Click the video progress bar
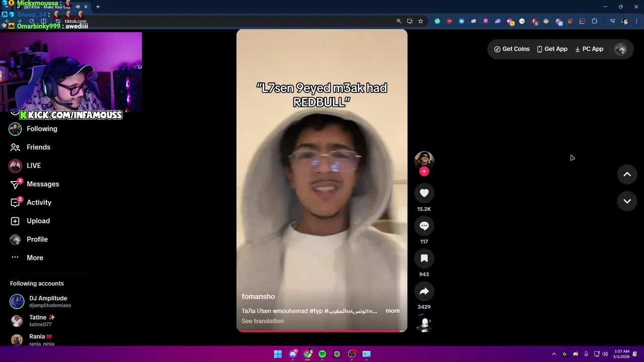The width and height of the screenshot is (644, 362). (322, 331)
